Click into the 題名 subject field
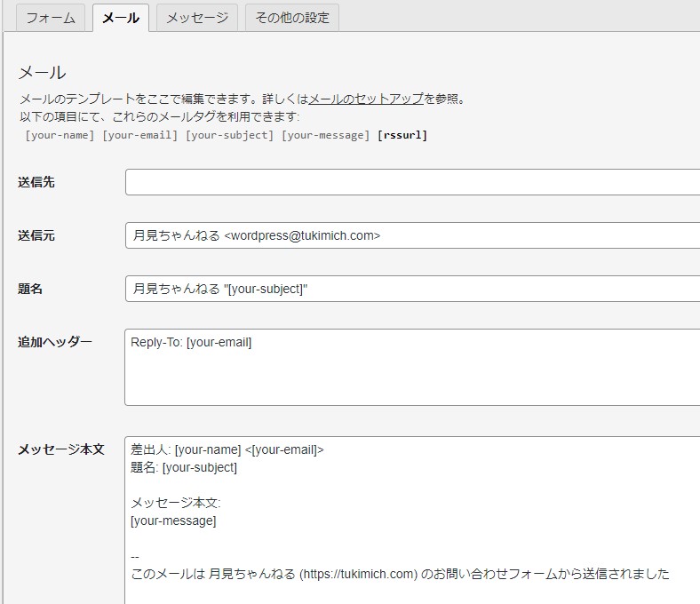The height and width of the screenshot is (604, 700). click(x=412, y=289)
